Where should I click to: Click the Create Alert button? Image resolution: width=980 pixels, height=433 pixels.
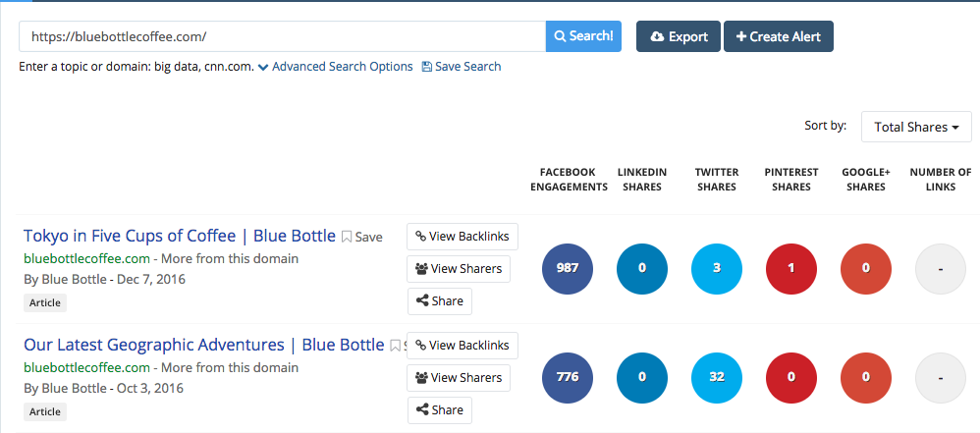(x=778, y=36)
